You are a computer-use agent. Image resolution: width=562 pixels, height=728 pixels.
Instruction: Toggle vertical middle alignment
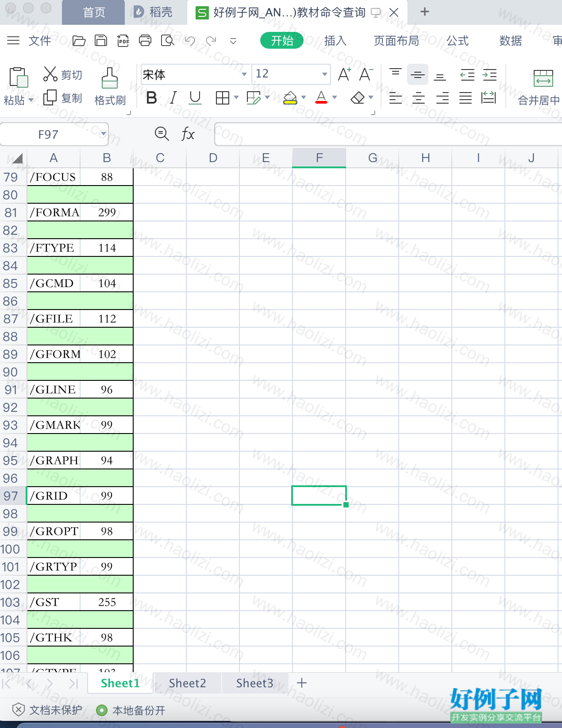click(x=417, y=74)
